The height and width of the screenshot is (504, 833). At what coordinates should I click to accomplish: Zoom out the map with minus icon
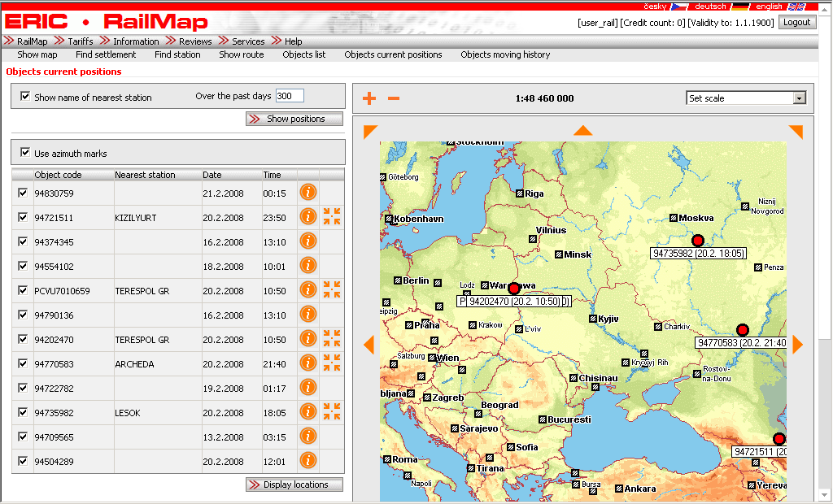click(x=394, y=98)
